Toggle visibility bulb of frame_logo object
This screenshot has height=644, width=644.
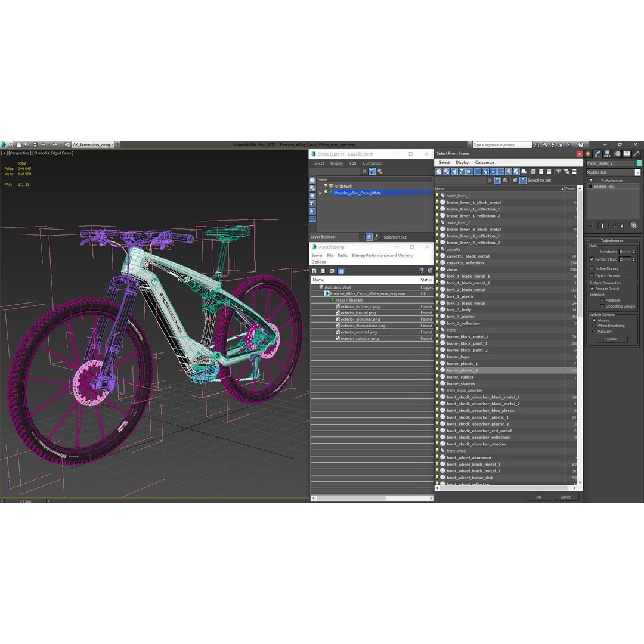tap(437, 357)
